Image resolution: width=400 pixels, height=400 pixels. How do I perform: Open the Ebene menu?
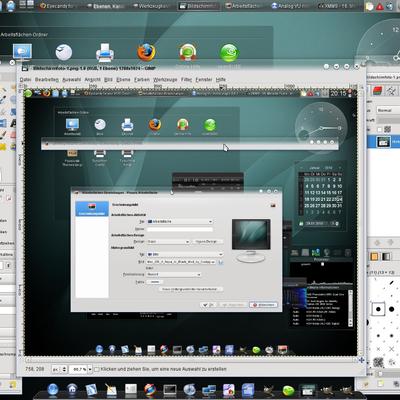(x=123, y=80)
